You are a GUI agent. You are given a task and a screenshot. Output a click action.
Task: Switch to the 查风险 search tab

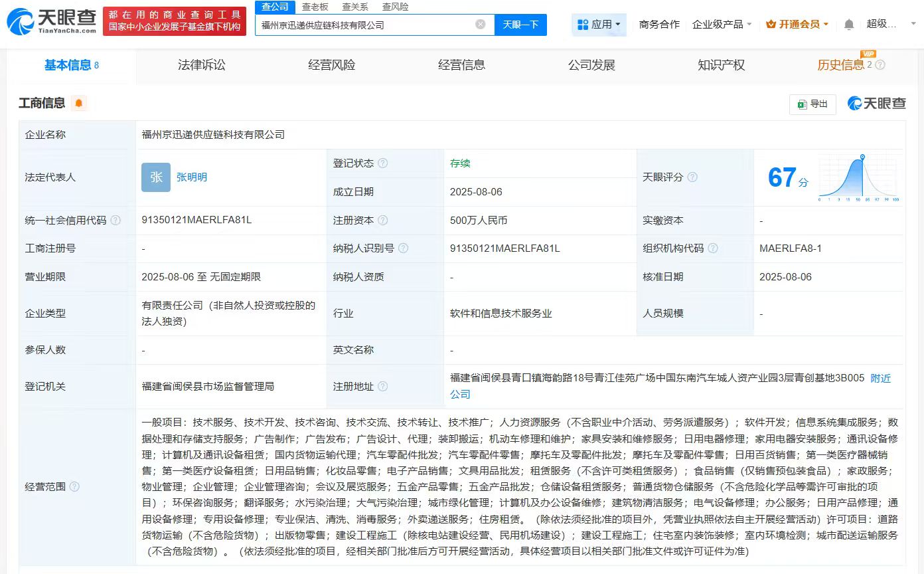click(x=395, y=7)
